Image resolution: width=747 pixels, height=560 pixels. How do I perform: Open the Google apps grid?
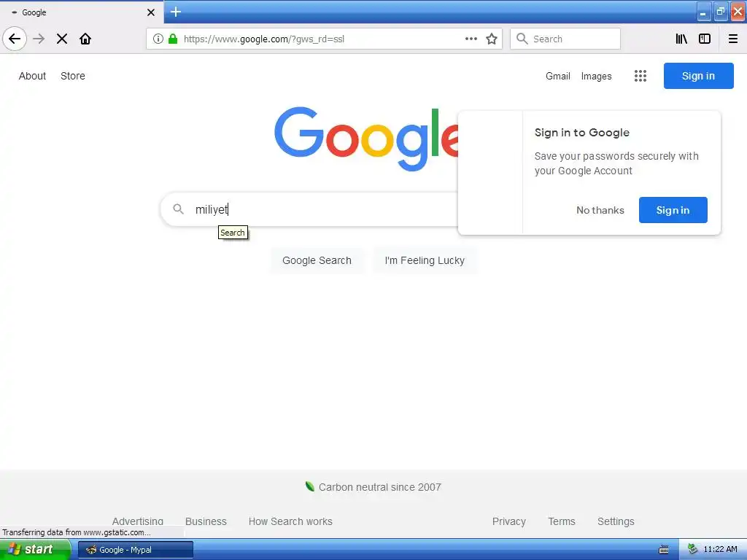(640, 76)
